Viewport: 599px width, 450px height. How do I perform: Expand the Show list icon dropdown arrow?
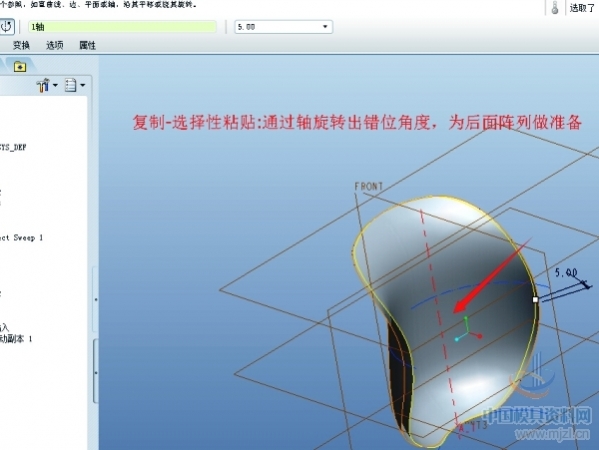pos(83,85)
